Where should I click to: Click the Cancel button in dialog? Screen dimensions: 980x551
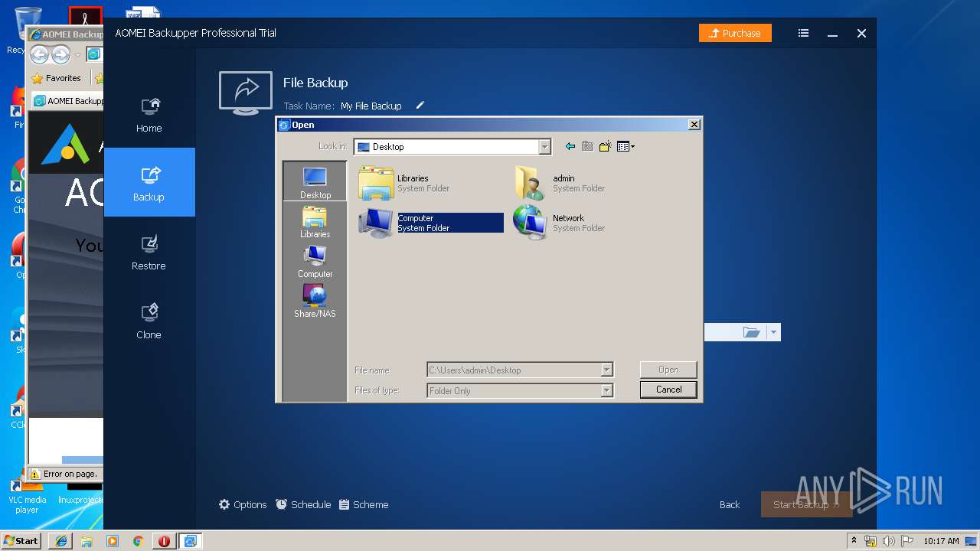pyautogui.click(x=668, y=390)
